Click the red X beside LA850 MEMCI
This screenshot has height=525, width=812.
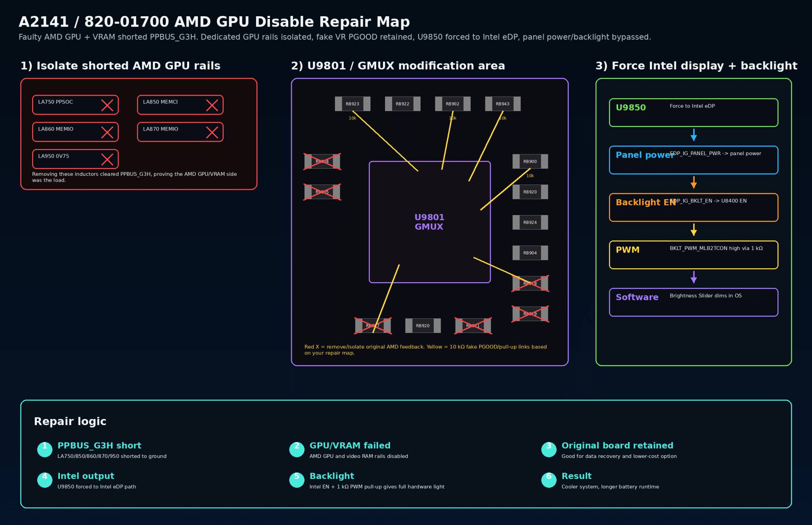click(212, 105)
